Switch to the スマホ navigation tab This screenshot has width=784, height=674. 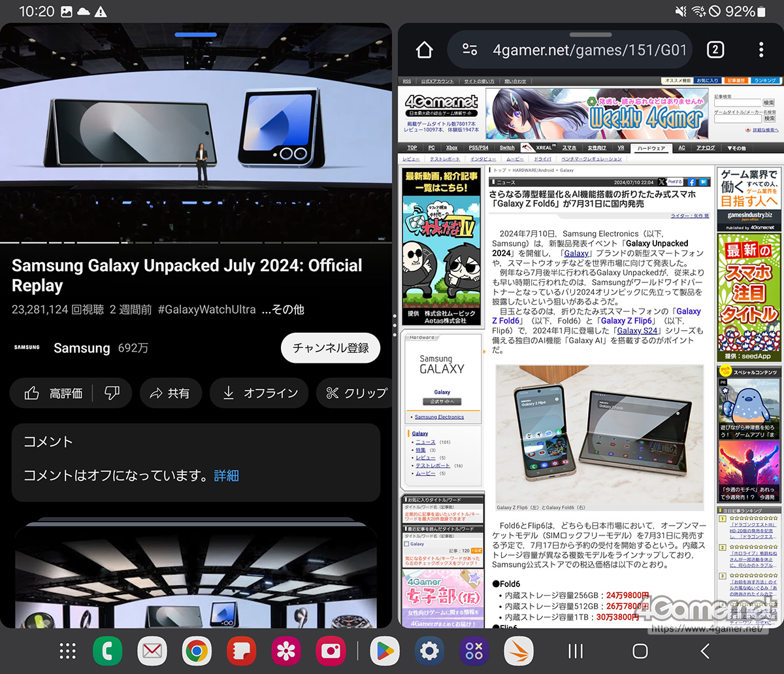click(569, 148)
